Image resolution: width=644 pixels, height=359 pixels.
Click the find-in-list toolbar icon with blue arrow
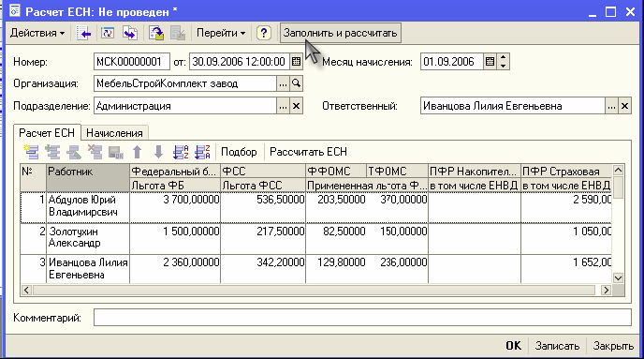pyautogui.click(x=83, y=34)
